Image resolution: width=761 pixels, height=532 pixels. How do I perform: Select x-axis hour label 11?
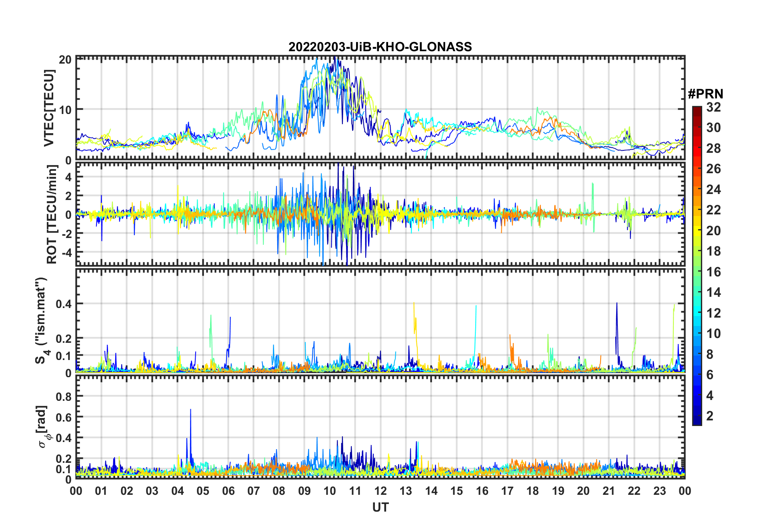(x=355, y=491)
